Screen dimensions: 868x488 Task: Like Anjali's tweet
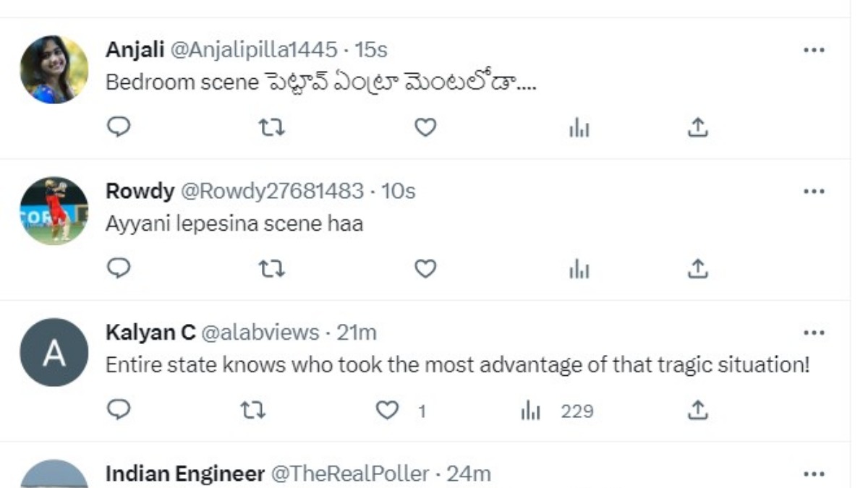point(425,128)
